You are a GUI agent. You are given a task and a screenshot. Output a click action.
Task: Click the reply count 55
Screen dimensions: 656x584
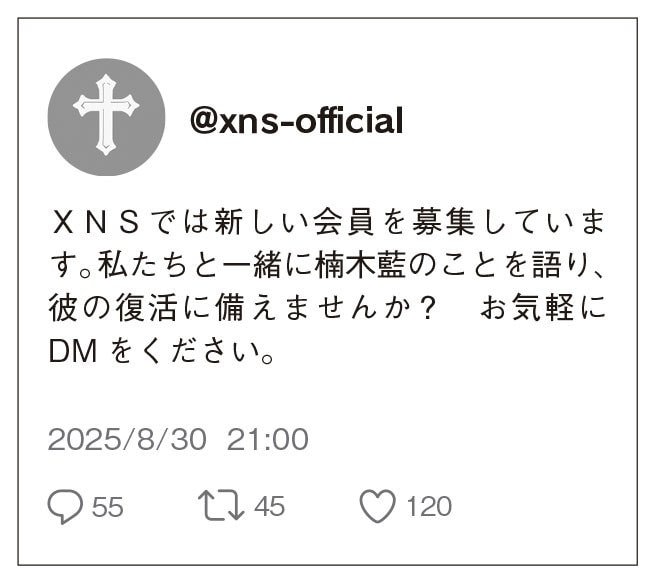pos(108,507)
